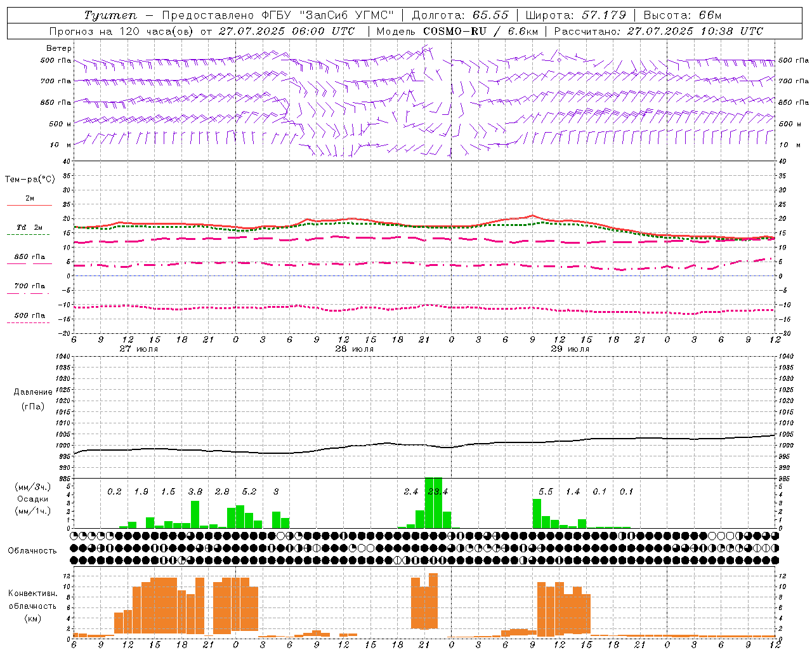Click "850 гПа" temperature legend entry

[x=30, y=256]
